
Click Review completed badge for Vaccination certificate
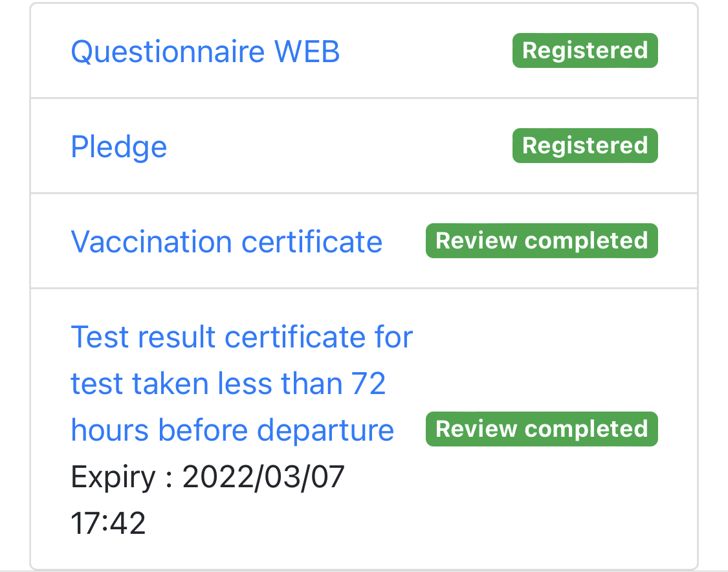[x=542, y=241]
